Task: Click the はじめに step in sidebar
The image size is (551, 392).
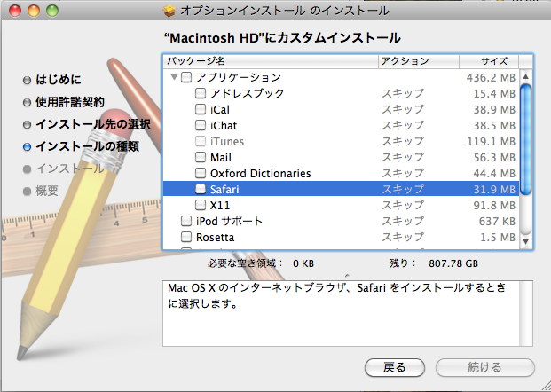Action: tap(59, 80)
